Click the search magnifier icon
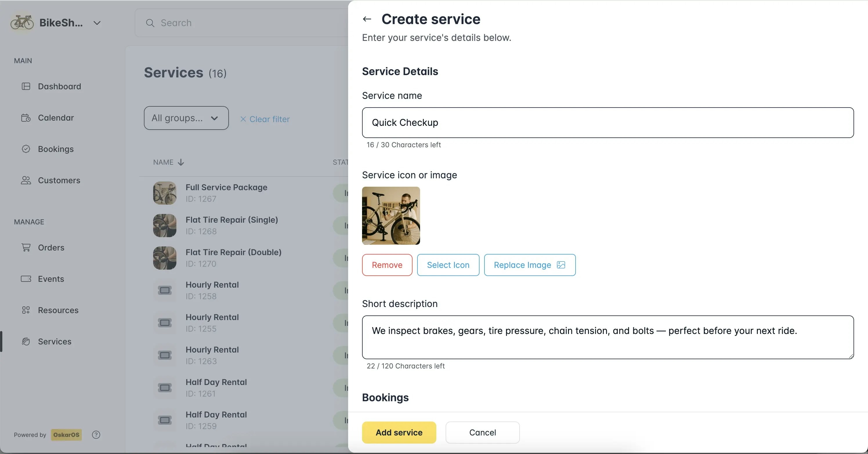Screen dimensions: 868x454 [150, 23]
